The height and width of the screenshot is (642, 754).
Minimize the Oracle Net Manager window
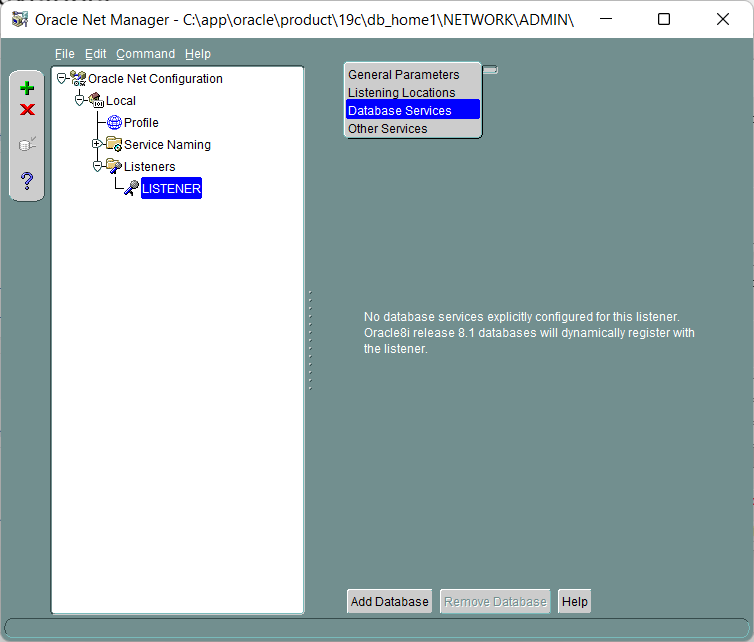pos(606,19)
